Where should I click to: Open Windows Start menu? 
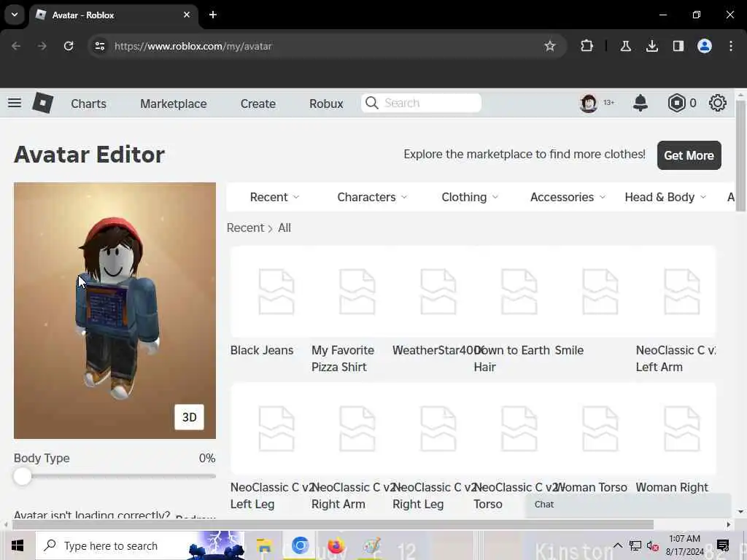click(x=18, y=545)
